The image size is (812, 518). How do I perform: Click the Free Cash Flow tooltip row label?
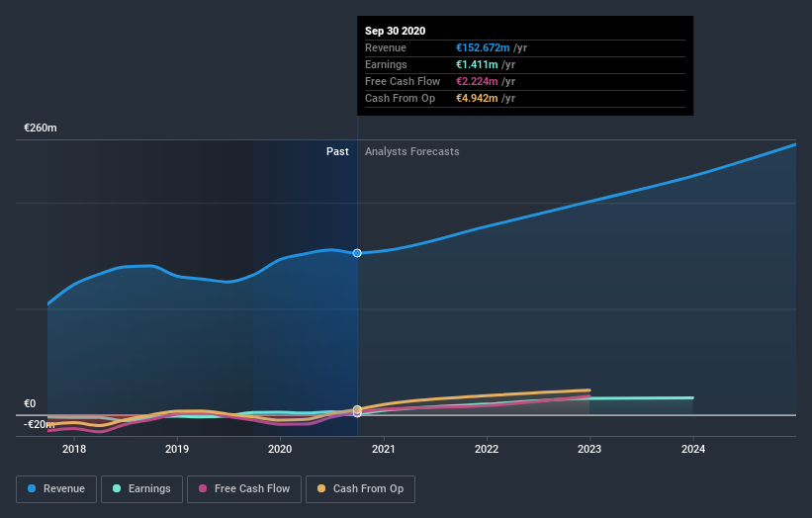[403, 81]
